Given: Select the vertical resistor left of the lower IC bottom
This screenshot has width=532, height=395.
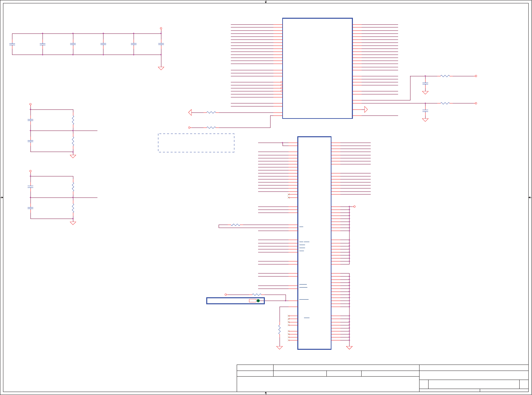Looking at the screenshot, I should pyautogui.click(x=280, y=330).
